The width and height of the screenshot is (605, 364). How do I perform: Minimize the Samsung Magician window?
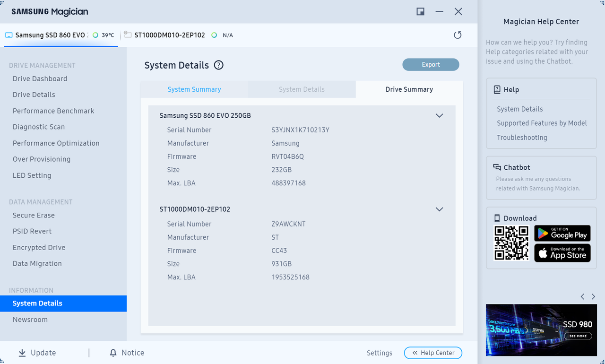pos(440,11)
